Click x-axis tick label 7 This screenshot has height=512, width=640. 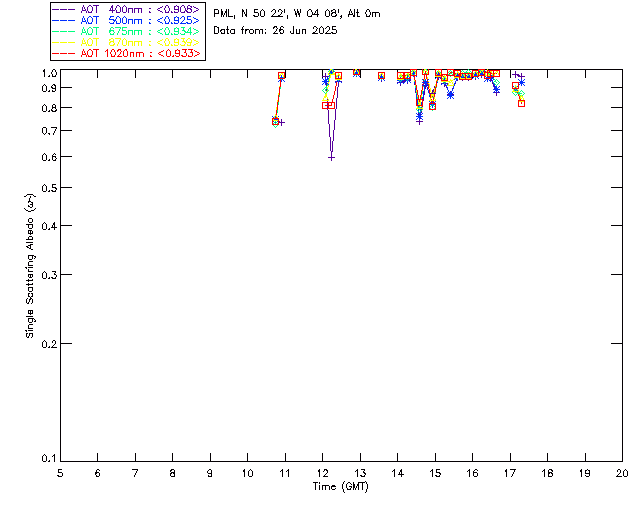(135, 473)
